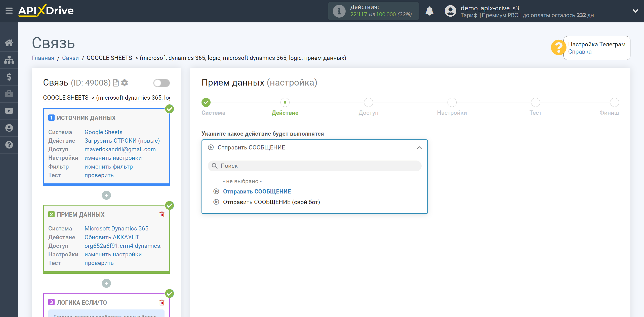Select '- не выбрано -' option
This screenshot has width=644, height=317.
pos(242,181)
